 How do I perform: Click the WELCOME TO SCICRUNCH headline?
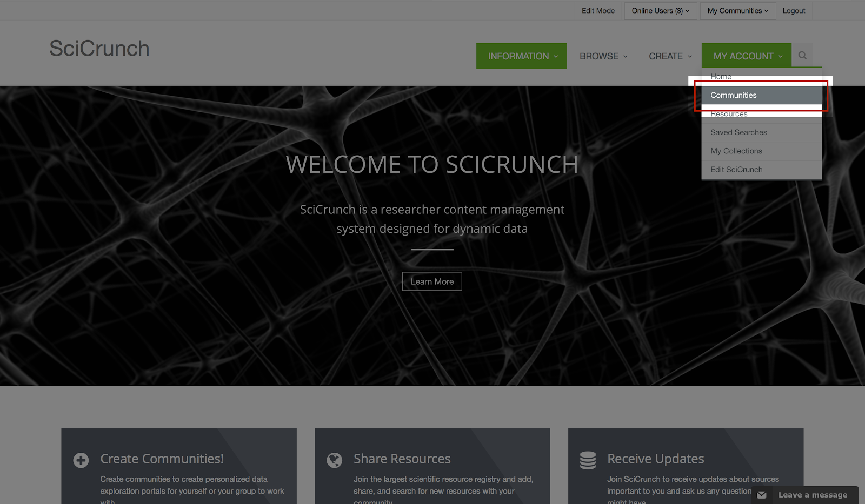coord(432,164)
